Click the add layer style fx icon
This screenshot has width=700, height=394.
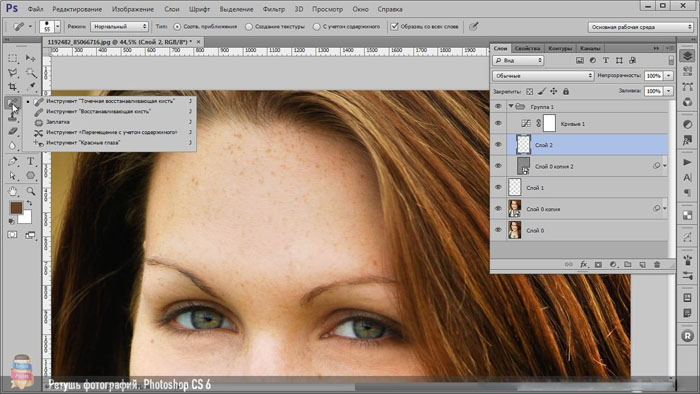coord(583,265)
